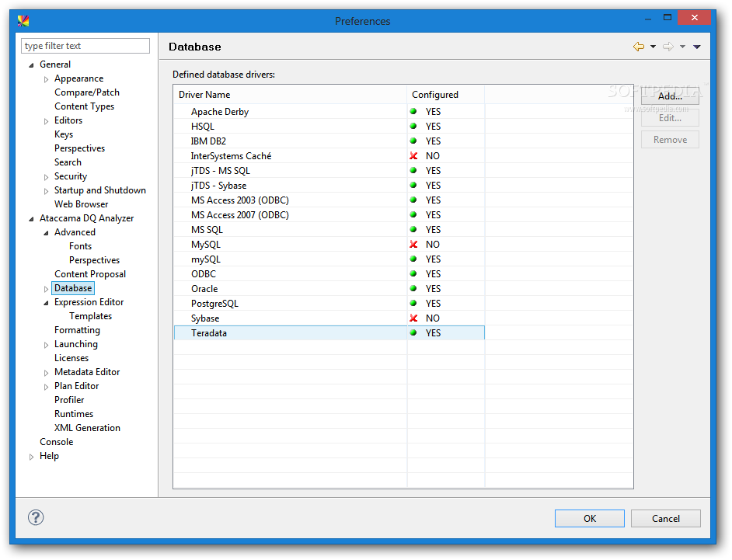Image resolution: width=732 pixels, height=560 pixels.
Task: Click red X icon for Sybase row
Action: (413, 318)
